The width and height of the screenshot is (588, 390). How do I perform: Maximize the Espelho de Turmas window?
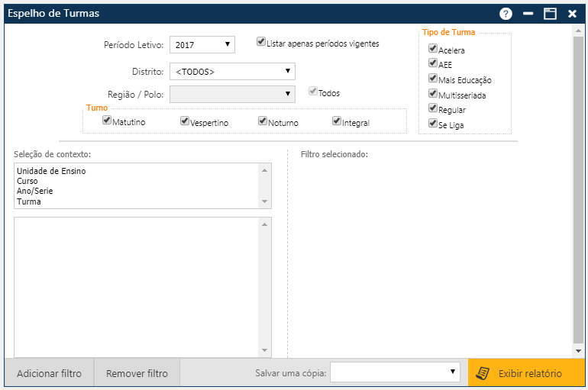550,14
